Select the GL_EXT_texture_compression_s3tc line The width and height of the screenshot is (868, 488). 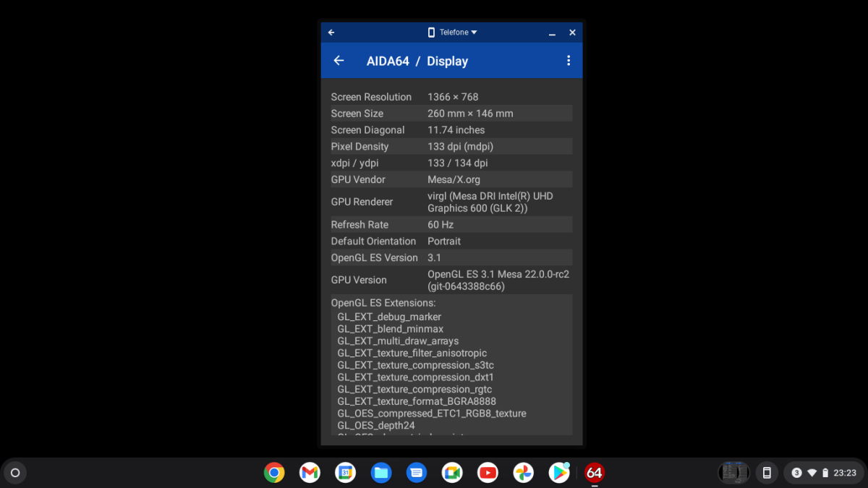pyautogui.click(x=415, y=366)
